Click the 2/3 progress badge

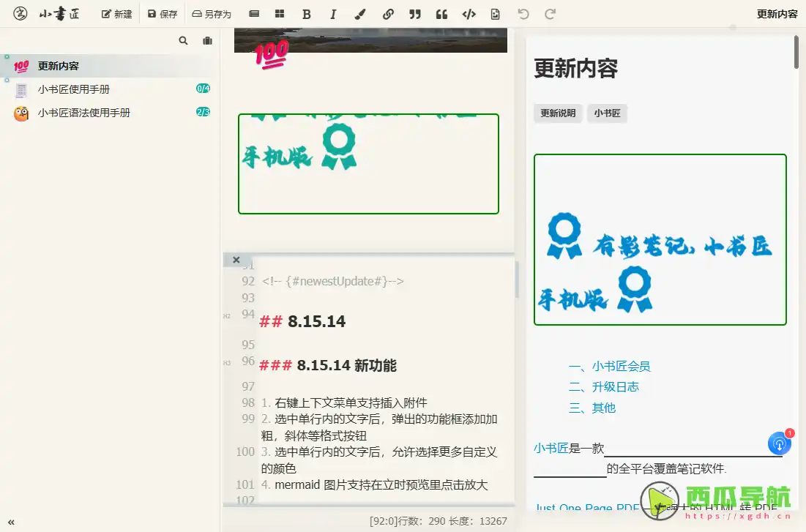(203, 111)
